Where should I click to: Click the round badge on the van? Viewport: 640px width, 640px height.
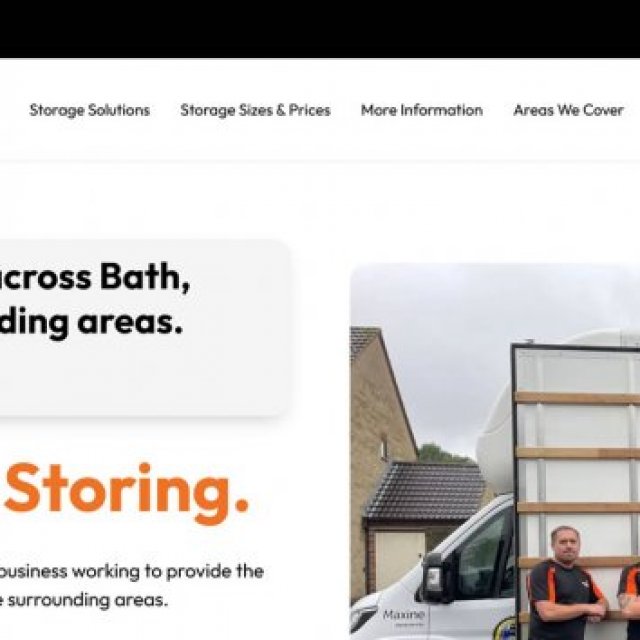tap(505, 629)
